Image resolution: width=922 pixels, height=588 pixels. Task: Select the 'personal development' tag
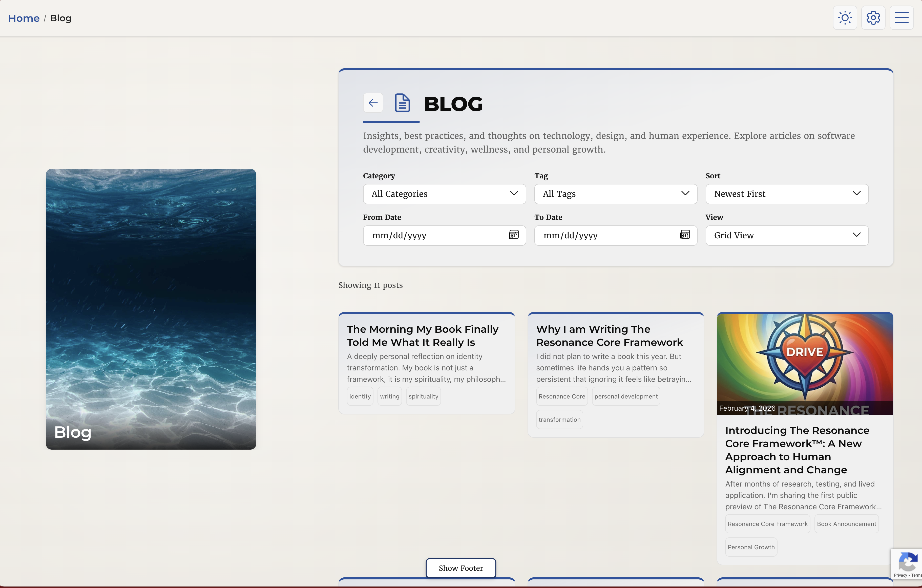click(626, 396)
